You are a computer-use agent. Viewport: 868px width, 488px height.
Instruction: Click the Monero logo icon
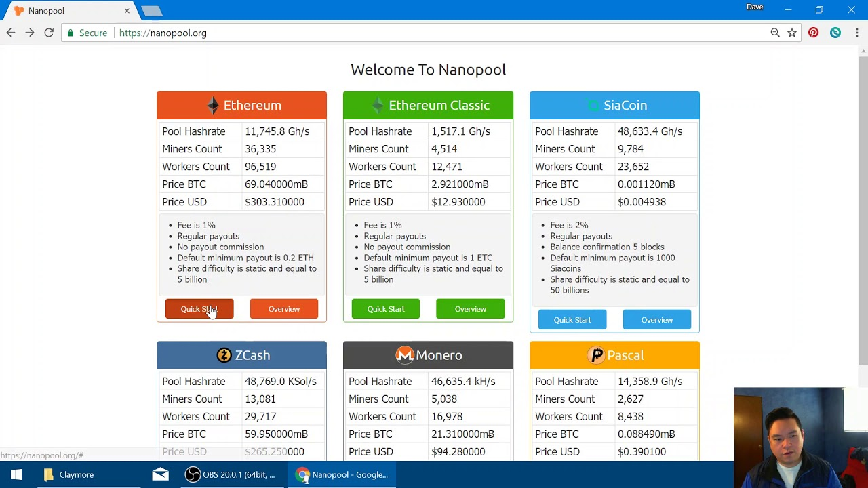pos(405,355)
